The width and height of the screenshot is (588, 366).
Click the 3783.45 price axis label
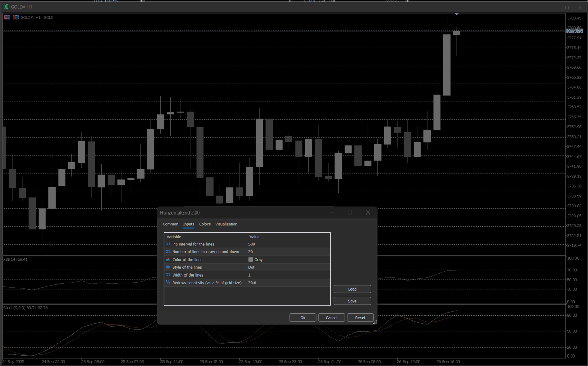click(x=574, y=18)
